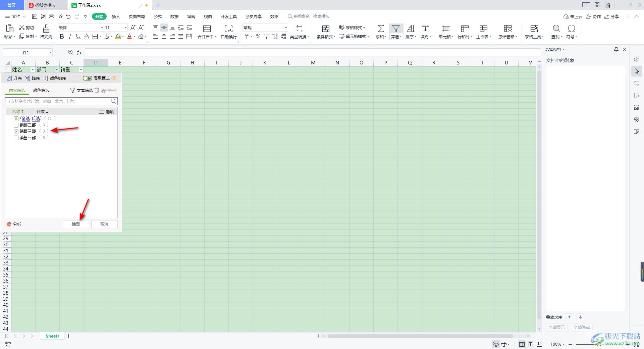Click the decrease font size icon

pyautogui.click(x=141, y=28)
